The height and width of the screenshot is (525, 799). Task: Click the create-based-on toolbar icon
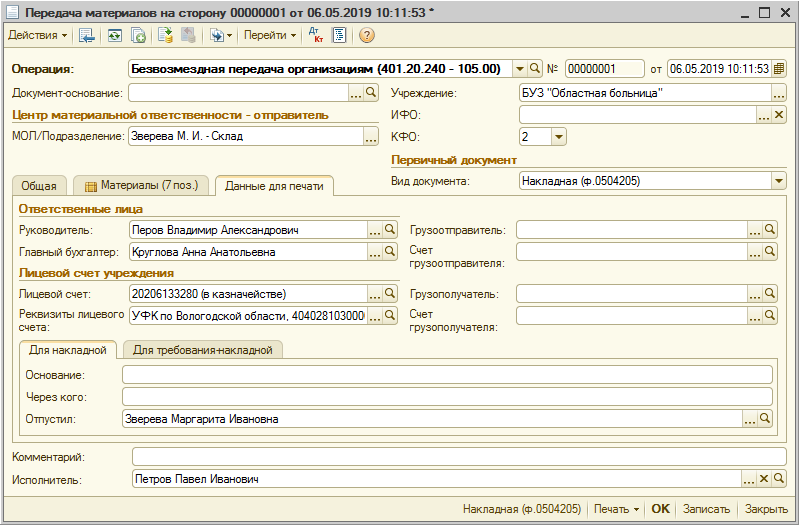221,35
